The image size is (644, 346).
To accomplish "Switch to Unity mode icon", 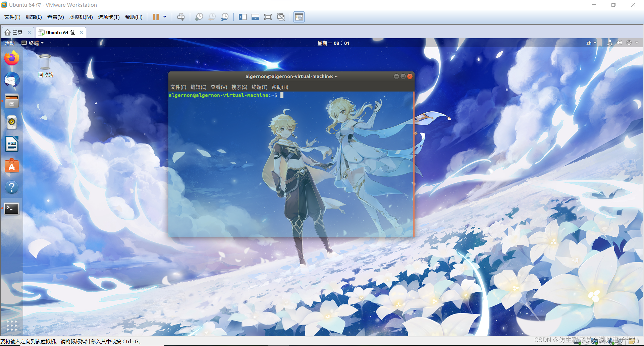I will click(x=281, y=17).
